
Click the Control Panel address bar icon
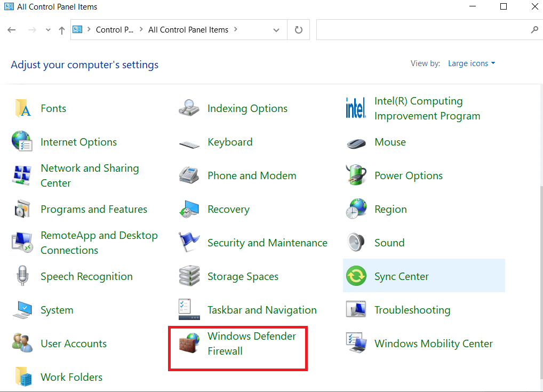pos(77,29)
